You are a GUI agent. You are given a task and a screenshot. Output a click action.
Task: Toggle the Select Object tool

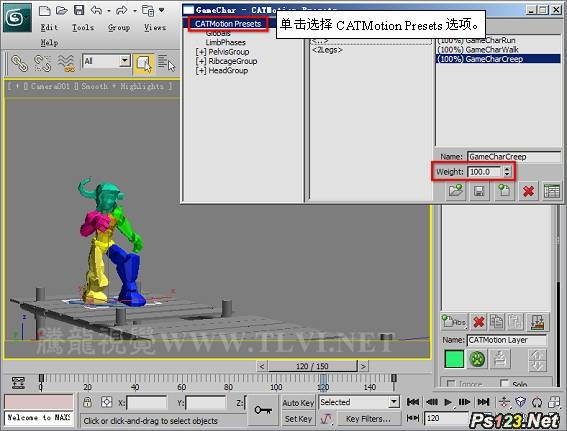click(144, 64)
